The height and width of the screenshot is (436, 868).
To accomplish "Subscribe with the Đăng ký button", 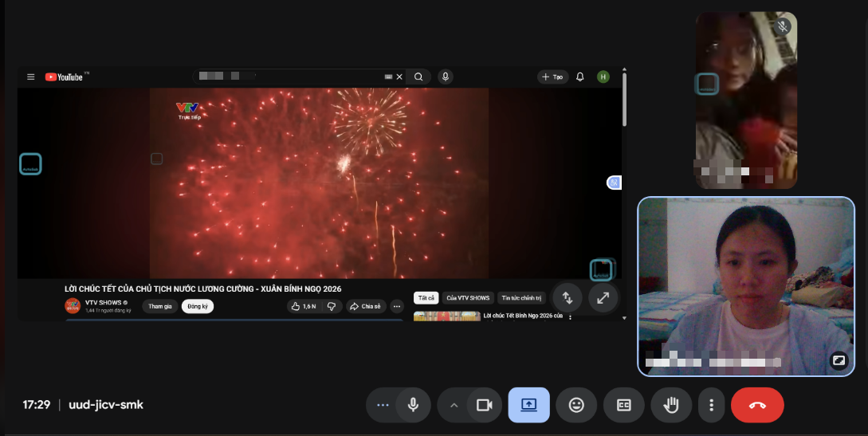I will [x=198, y=307].
